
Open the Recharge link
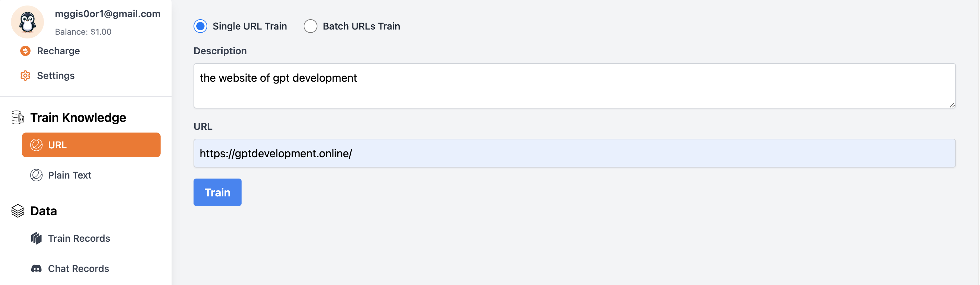[x=58, y=50]
